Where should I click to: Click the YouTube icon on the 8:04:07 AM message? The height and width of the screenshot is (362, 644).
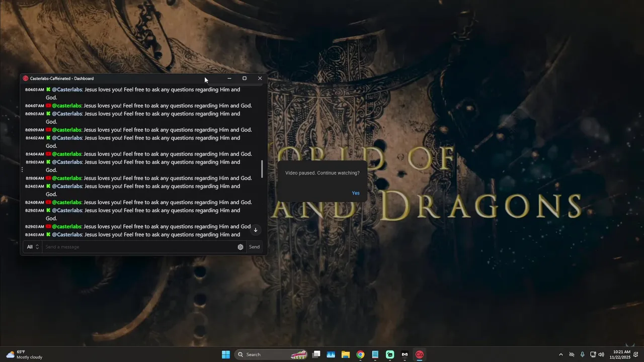48,106
